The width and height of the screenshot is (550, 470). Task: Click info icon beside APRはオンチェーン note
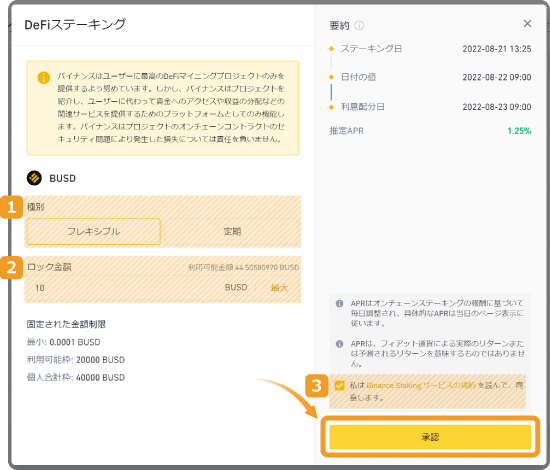coord(339,303)
